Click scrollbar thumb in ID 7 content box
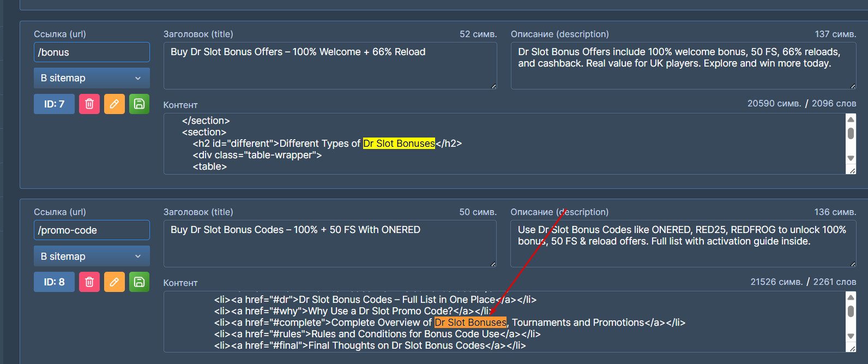The image size is (868, 364). click(851, 133)
